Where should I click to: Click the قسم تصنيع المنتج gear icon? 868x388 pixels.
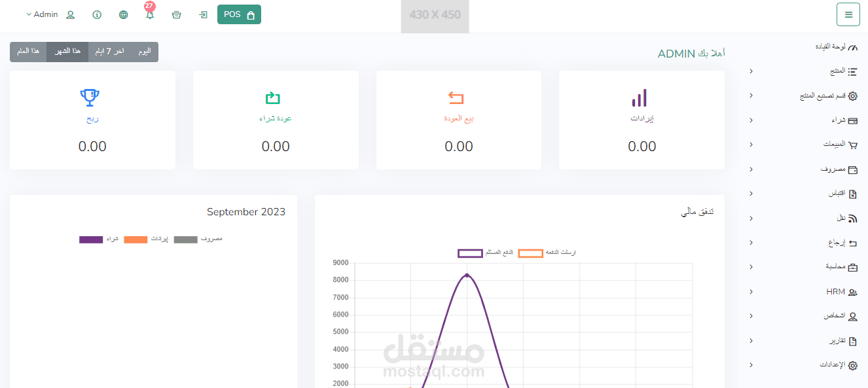tap(852, 96)
